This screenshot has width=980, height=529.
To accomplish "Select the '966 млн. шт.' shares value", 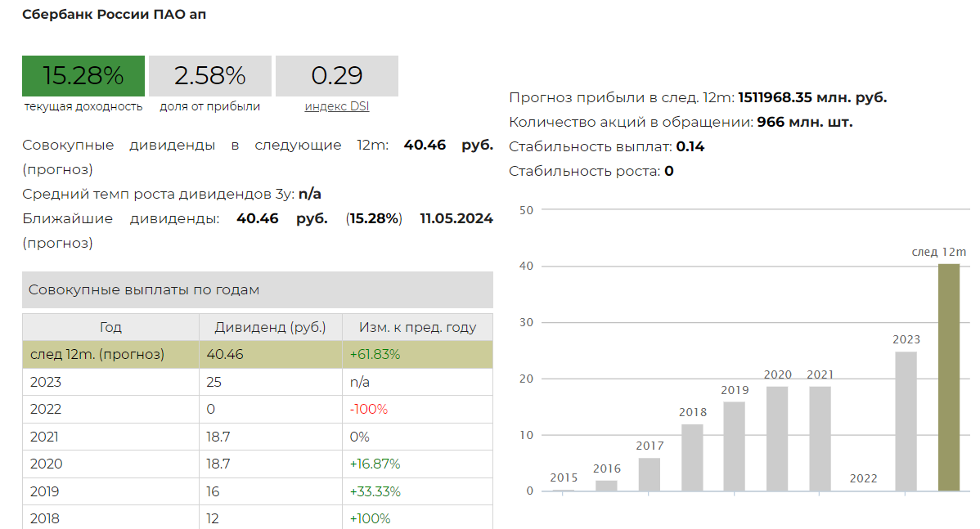I will pos(805,122).
